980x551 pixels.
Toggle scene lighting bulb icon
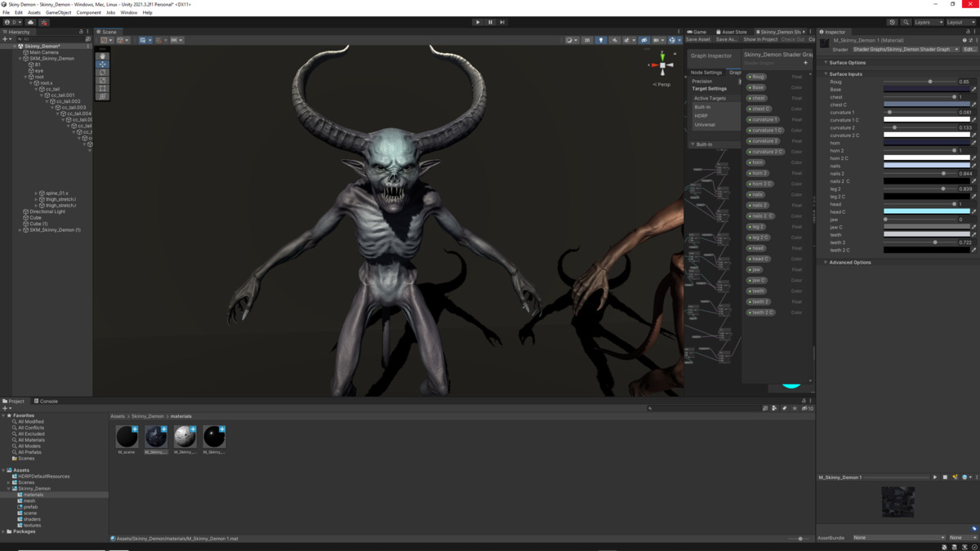point(601,40)
